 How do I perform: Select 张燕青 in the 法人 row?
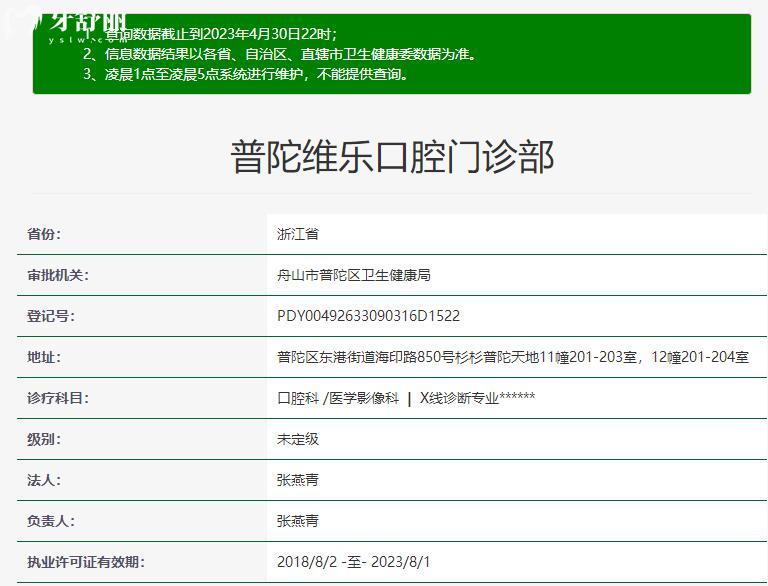(x=298, y=480)
